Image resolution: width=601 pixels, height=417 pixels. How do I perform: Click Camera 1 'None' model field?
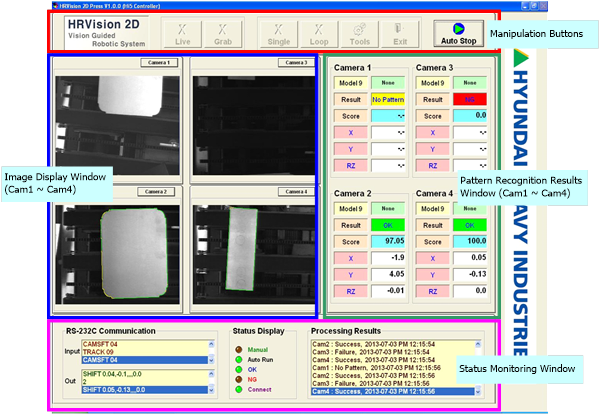pyautogui.click(x=388, y=83)
